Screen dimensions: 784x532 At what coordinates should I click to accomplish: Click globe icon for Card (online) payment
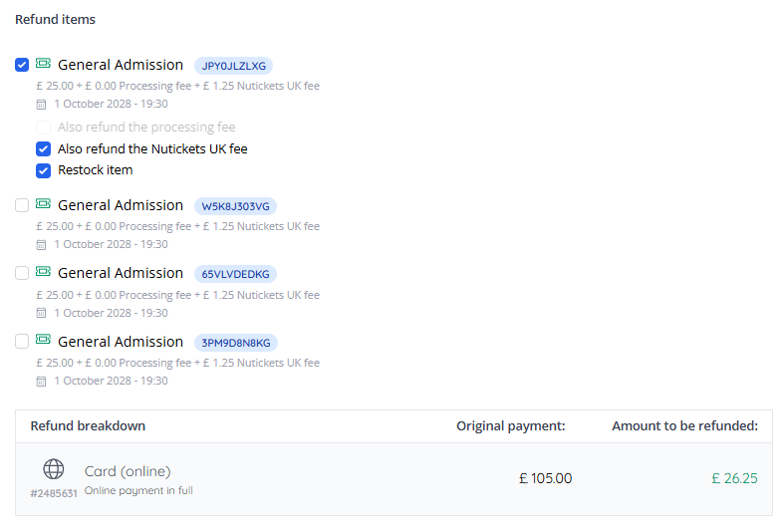[54, 469]
